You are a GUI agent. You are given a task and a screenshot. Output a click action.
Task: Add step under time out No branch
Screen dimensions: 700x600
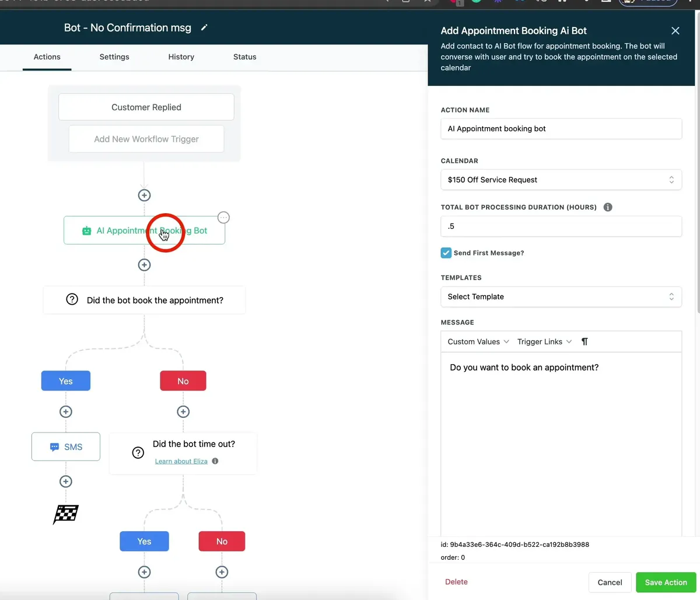[222, 572]
